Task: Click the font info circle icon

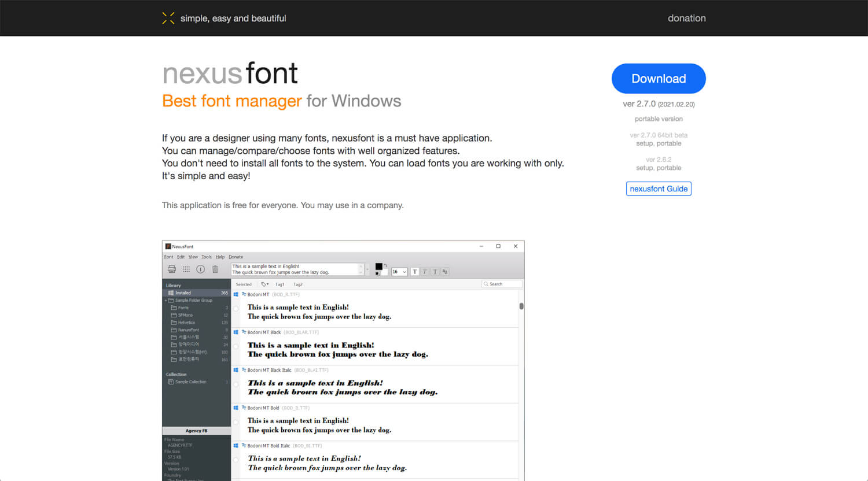Action: 200,269
